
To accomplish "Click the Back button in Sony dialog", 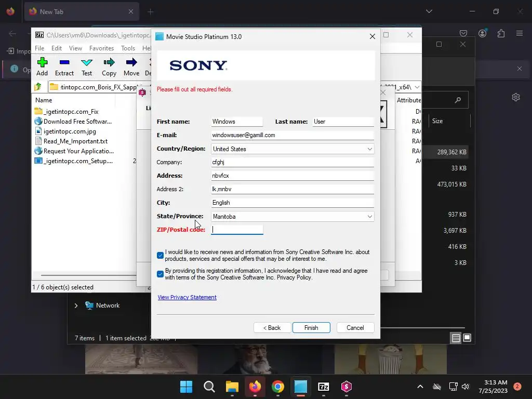I will coord(272,328).
